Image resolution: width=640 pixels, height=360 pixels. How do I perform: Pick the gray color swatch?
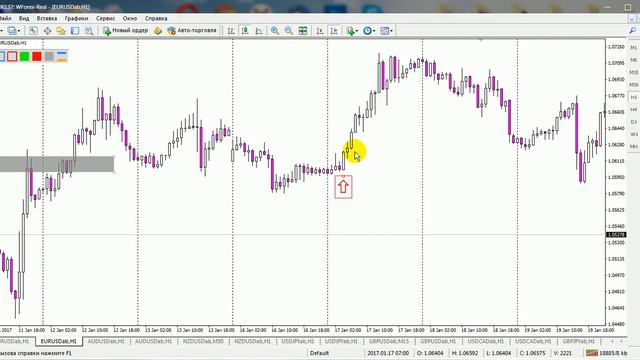click(49, 57)
